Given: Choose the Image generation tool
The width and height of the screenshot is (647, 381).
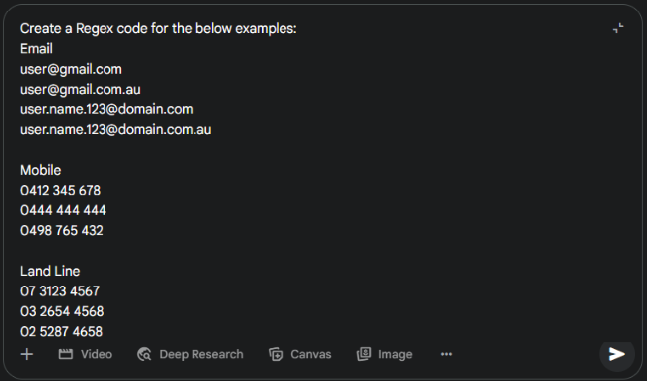Looking at the screenshot, I should click(x=385, y=354).
